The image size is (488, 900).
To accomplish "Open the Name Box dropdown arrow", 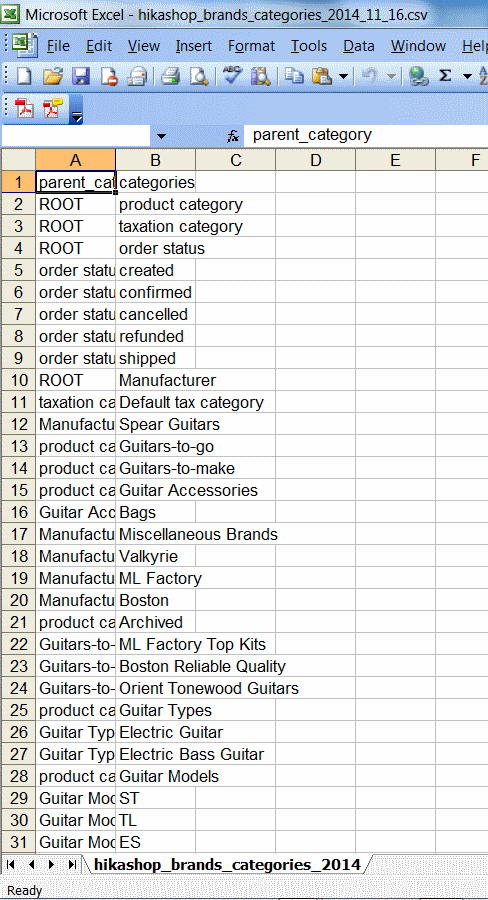I will [x=161, y=136].
